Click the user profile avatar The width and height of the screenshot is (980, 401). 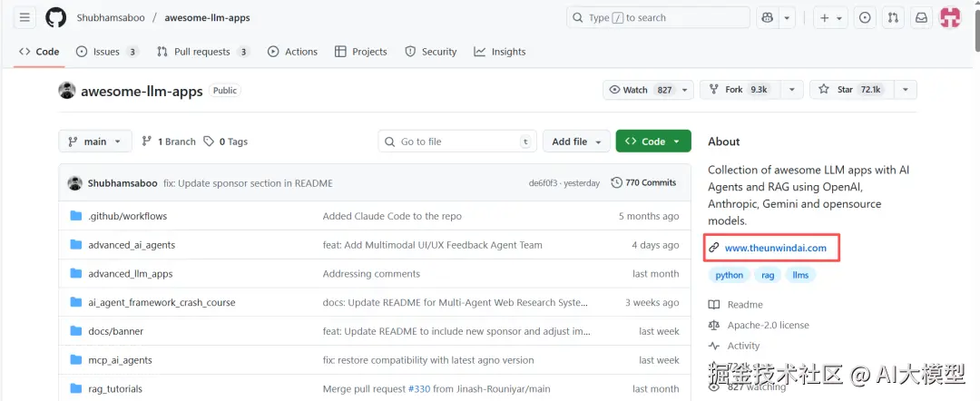click(x=950, y=17)
